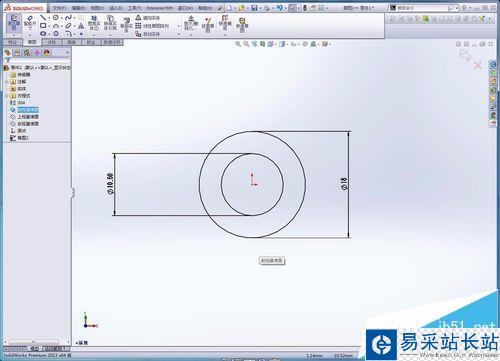Screen dimensions: 500x361
Task: Click Linear Sketch Pattern icon
Action: (x=138, y=26)
